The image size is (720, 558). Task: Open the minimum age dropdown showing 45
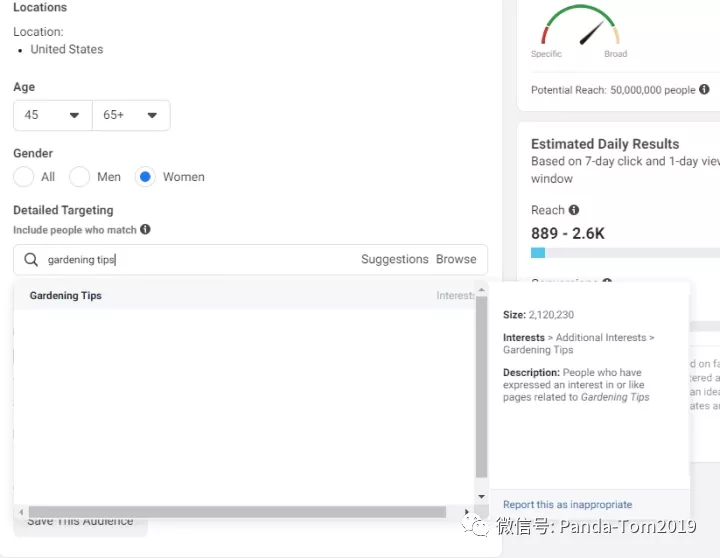[x=52, y=115]
